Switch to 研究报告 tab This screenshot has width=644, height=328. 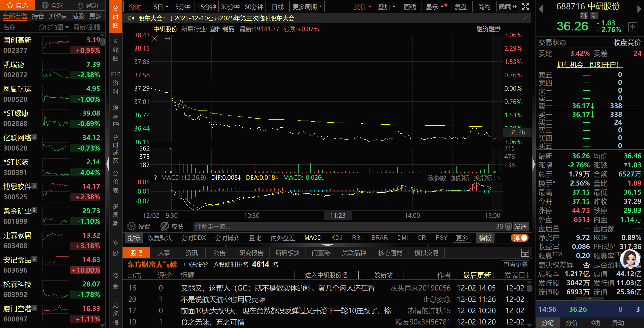[251, 253]
